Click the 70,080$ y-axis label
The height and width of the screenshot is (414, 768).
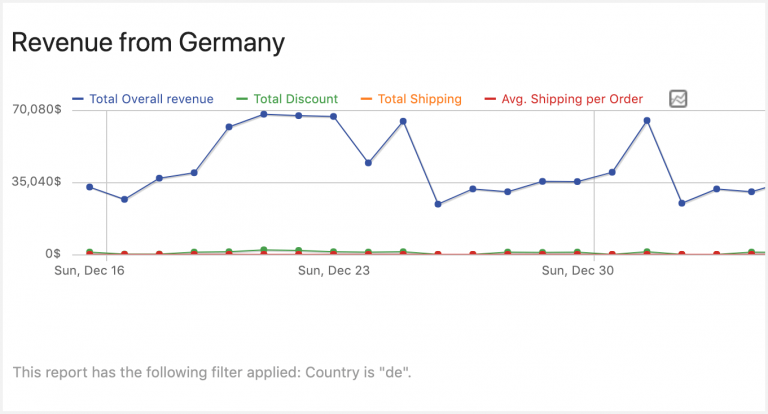35,109
